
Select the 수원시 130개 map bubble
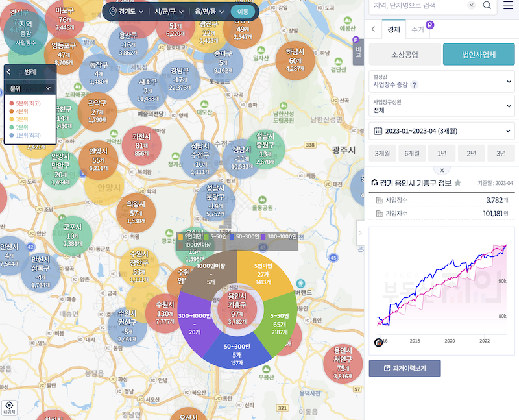pos(165,314)
